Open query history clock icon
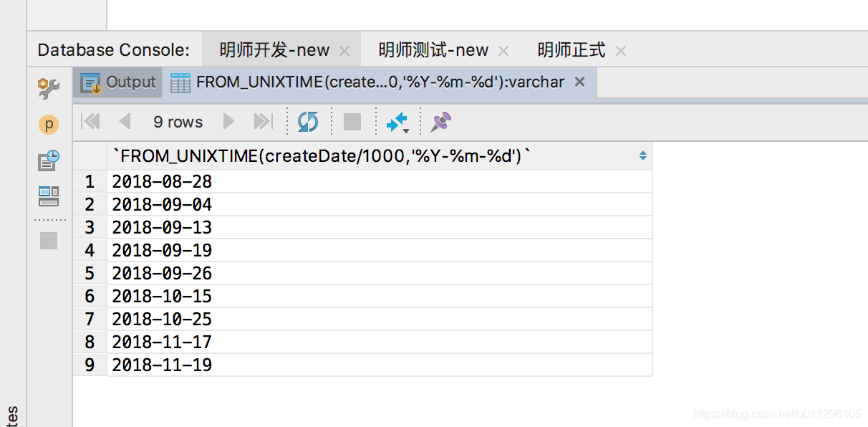 click(x=49, y=160)
